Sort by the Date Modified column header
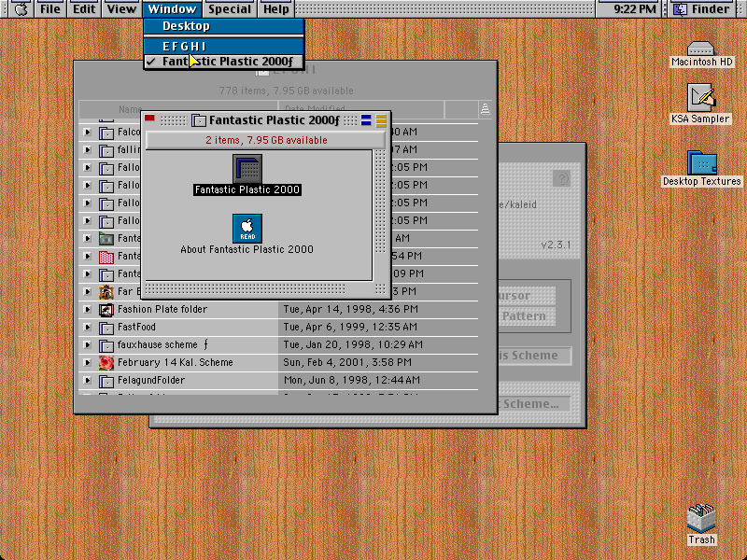Image resolution: width=747 pixels, height=560 pixels. coord(361,109)
